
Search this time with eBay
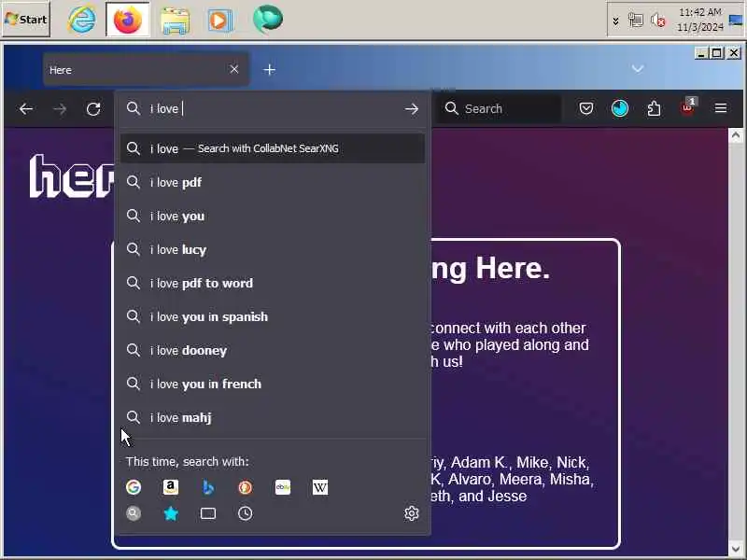[x=283, y=487]
